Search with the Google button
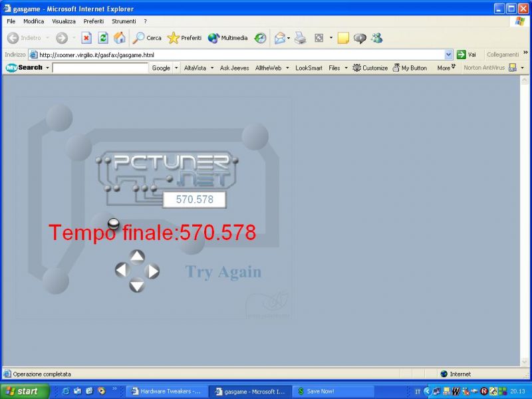 coord(161,68)
